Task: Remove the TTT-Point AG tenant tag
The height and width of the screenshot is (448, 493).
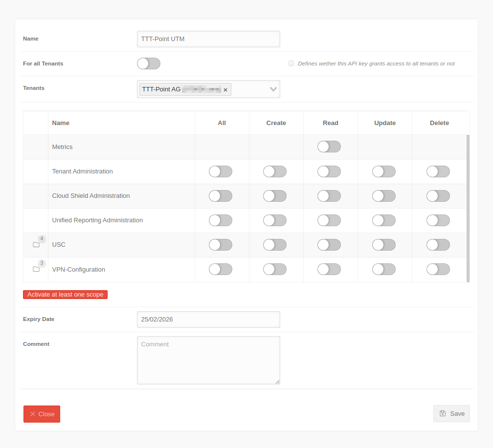Action: coord(225,90)
